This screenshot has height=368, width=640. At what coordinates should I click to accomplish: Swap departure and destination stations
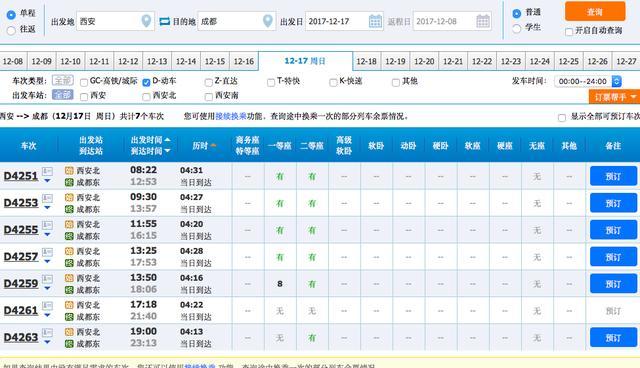(164, 21)
